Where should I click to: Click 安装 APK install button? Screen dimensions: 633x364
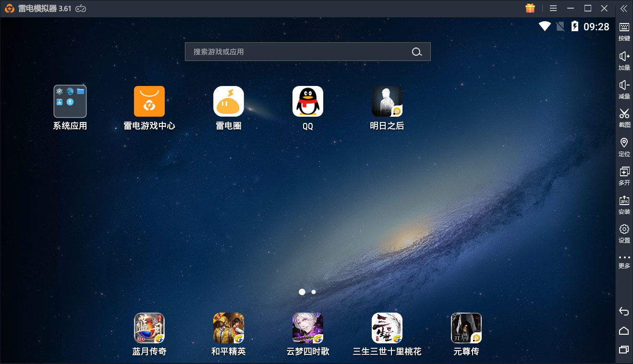pyautogui.click(x=624, y=204)
